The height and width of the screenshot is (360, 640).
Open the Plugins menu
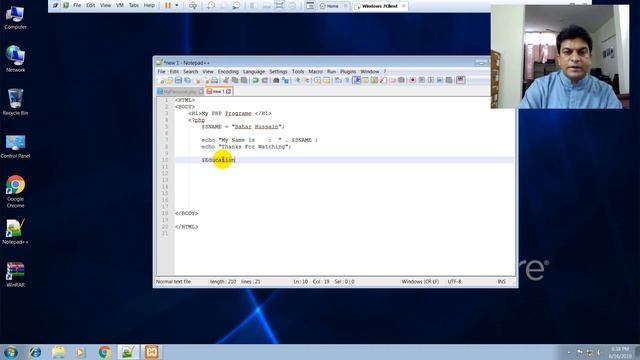(348, 71)
